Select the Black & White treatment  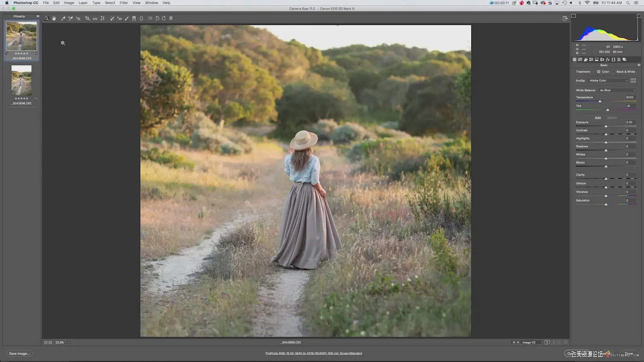(613, 72)
